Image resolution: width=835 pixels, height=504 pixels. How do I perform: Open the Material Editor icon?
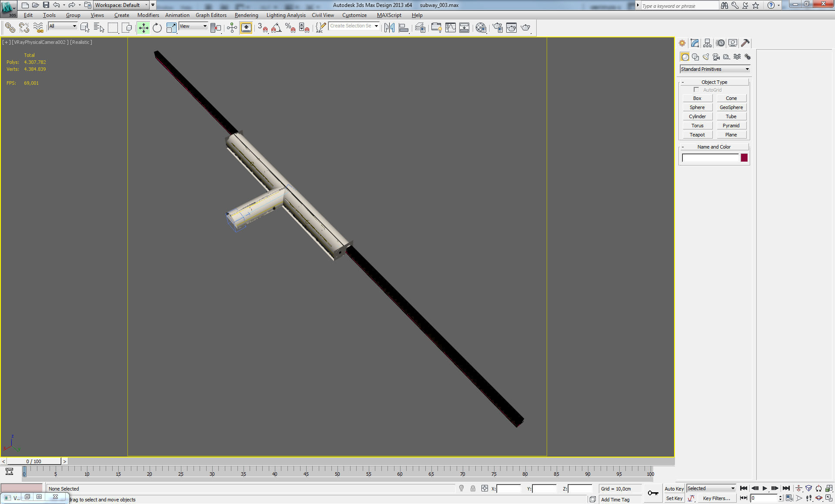[481, 28]
